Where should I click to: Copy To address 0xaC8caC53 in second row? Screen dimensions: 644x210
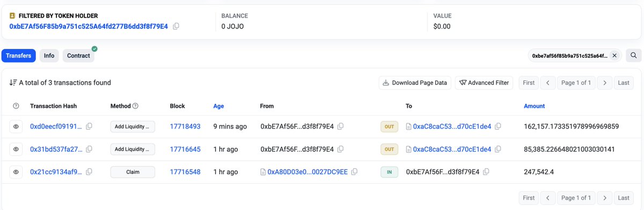498,149
